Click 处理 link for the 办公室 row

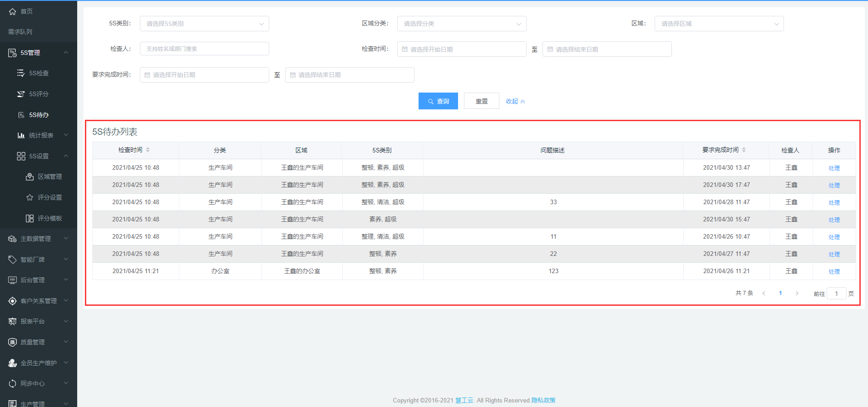click(834, 271)
